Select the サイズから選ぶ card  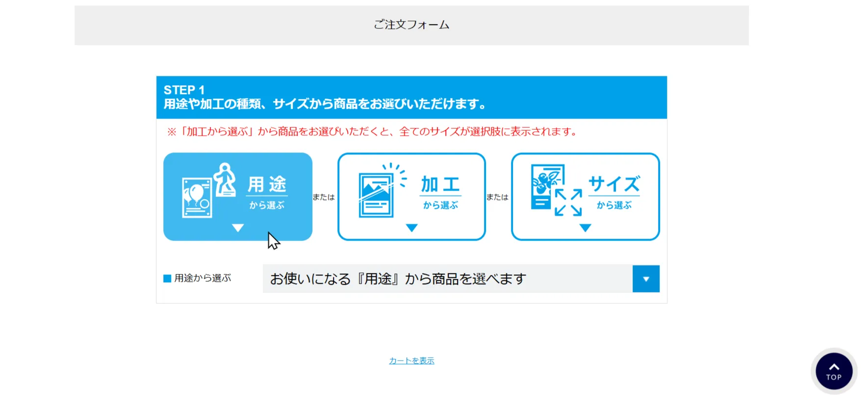585,197
